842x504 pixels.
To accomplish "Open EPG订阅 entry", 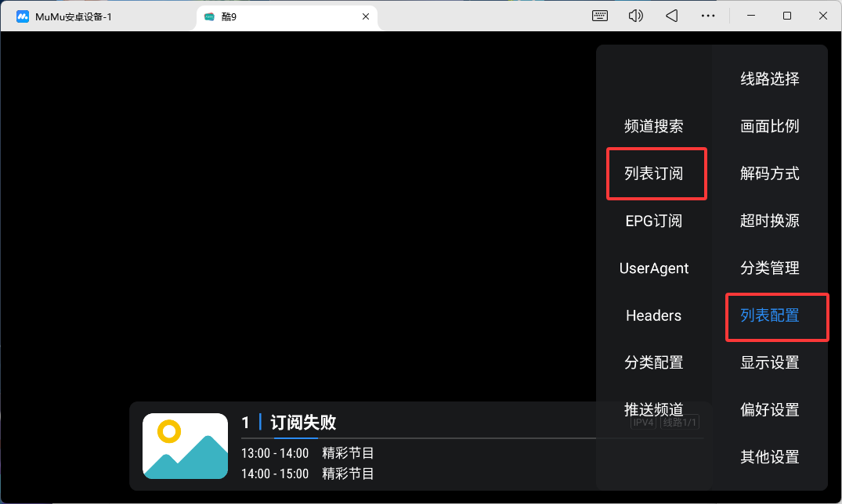I will coord(653,221).
